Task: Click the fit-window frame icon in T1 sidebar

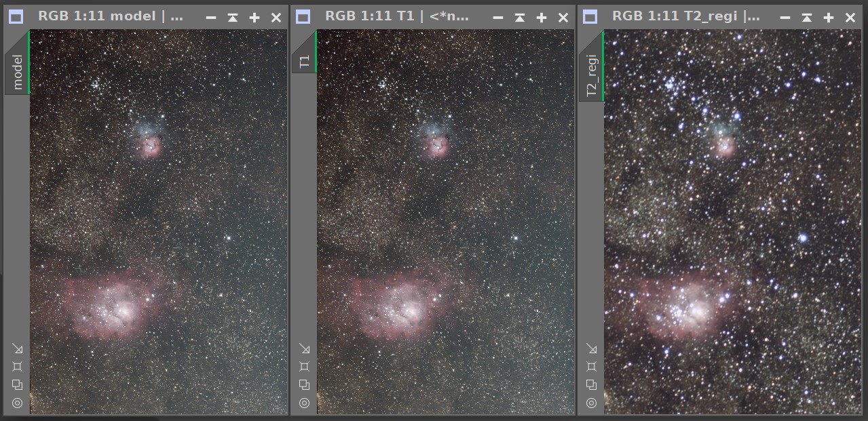Action: (x=305, y=366)
